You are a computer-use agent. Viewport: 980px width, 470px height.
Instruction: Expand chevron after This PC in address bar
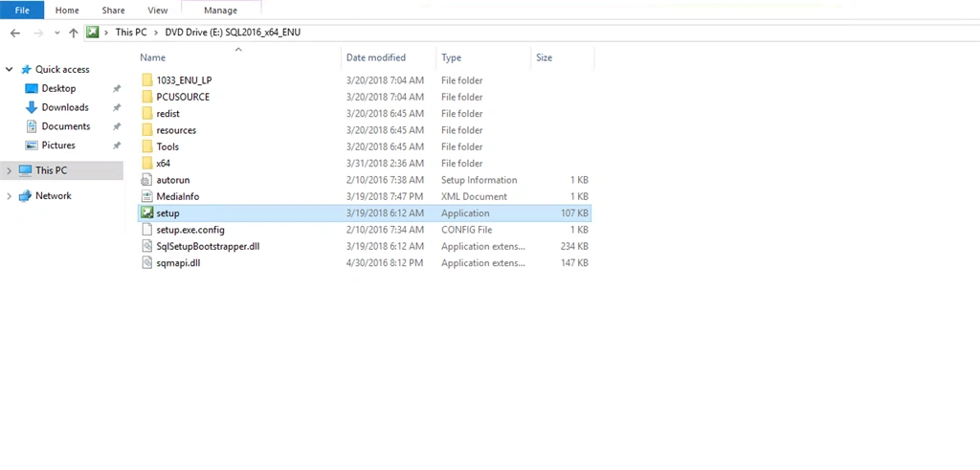pyautogui.click(x=156, y=33)
